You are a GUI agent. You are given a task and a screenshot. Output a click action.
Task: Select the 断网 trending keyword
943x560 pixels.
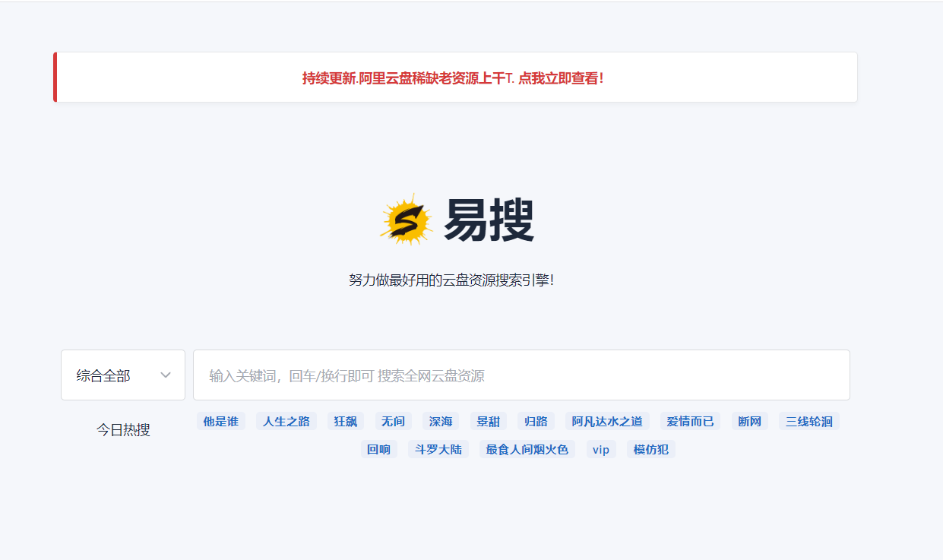[x=750, y=421]
